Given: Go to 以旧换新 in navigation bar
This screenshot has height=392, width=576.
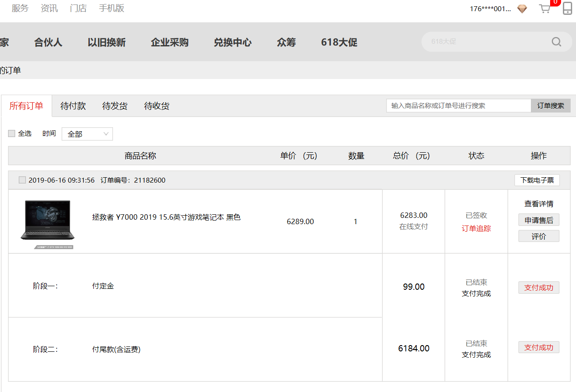Looking at the screenshot, I should (107, 42).
